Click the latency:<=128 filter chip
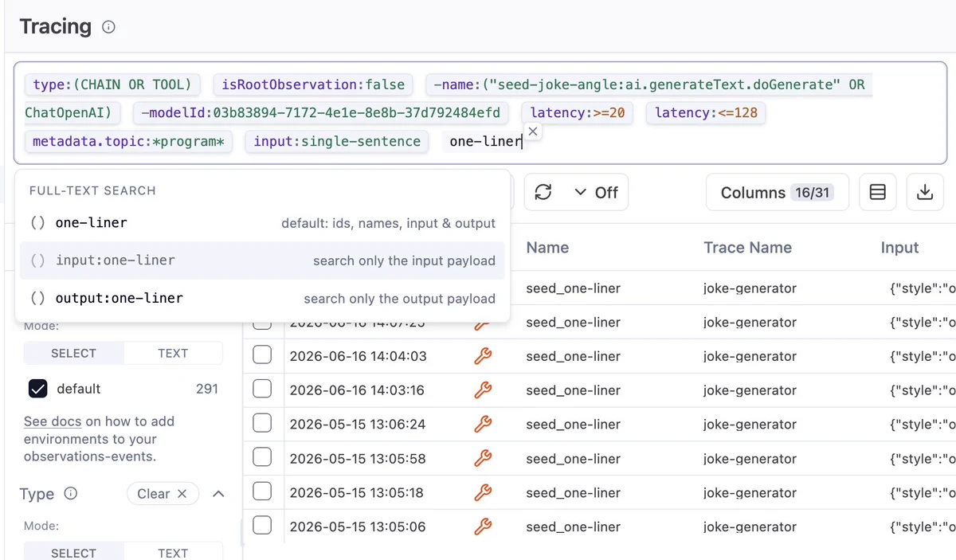Viewport: 956px width, 560px height. point(706,113)
